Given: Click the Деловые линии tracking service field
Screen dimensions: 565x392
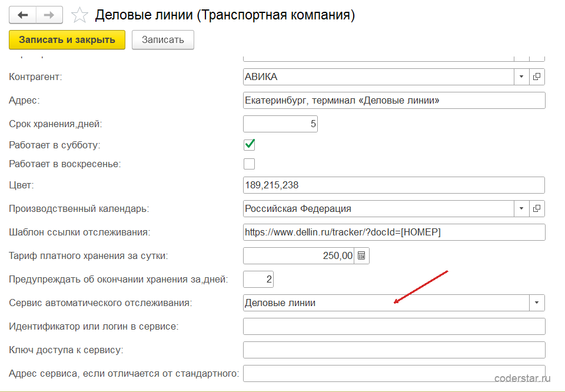Looking at the screenshot, I should click(386, 303).
